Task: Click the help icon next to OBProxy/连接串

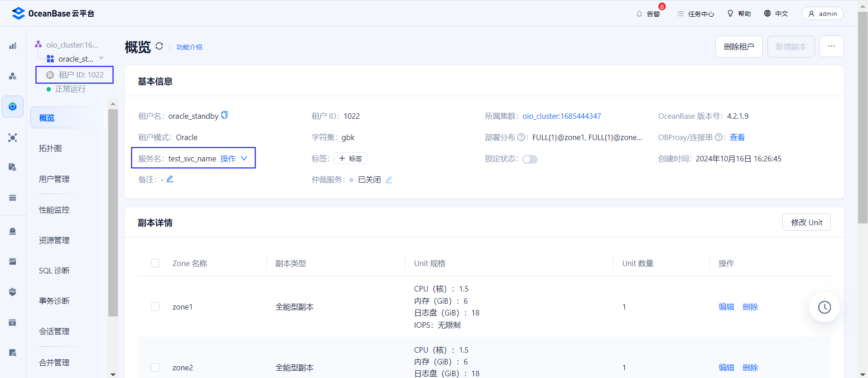Action: coord(719,137)
